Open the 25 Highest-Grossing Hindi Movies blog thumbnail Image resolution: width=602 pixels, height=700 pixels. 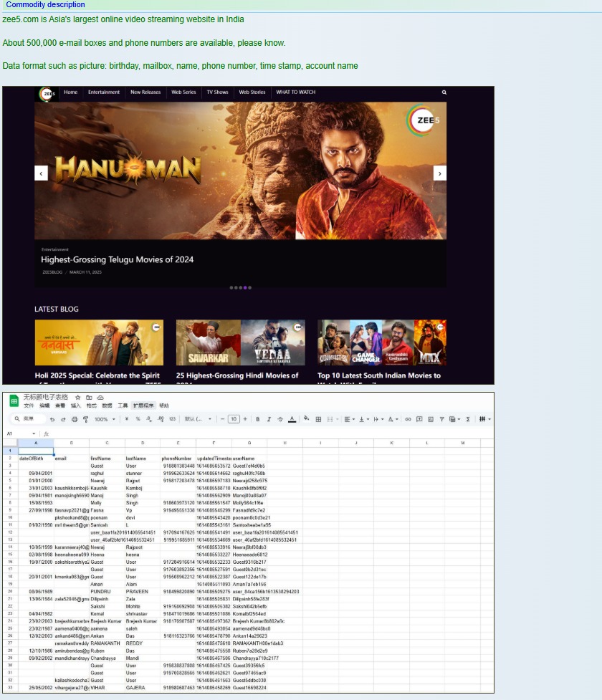[x=240, y=342]
